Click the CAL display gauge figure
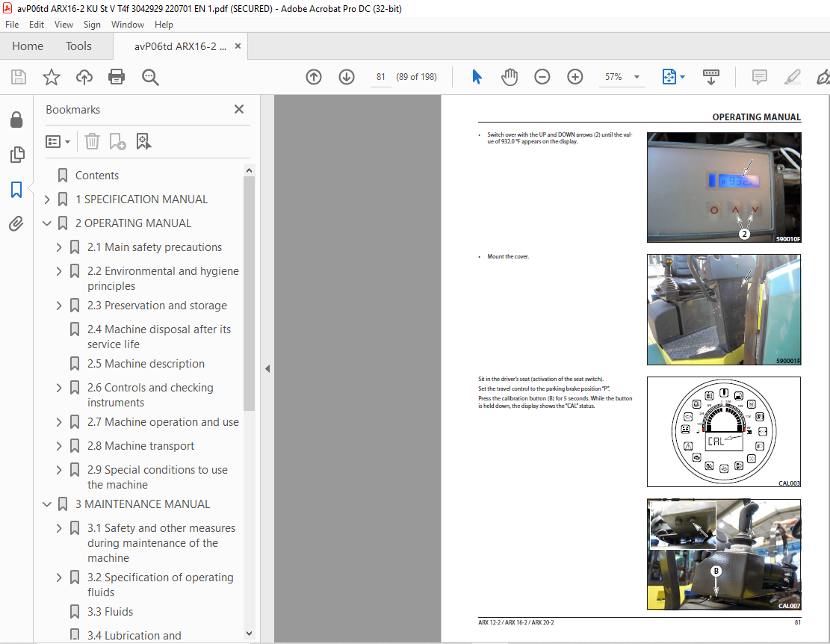 coord(724,432)
